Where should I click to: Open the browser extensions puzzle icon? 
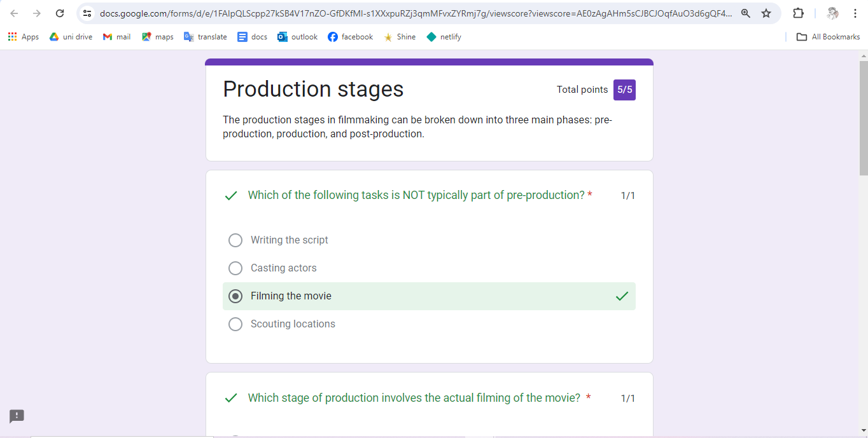(798, 13)
